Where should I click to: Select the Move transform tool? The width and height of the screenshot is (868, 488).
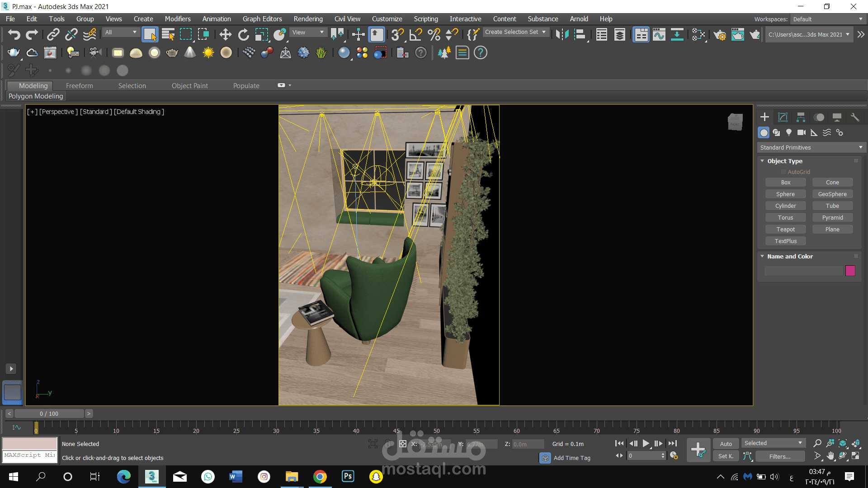pos(225,35)
